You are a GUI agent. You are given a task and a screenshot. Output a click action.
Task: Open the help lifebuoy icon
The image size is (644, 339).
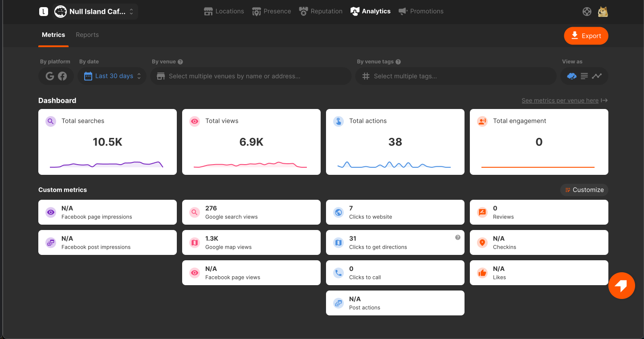pyautogui.click(x=587, y=12)
